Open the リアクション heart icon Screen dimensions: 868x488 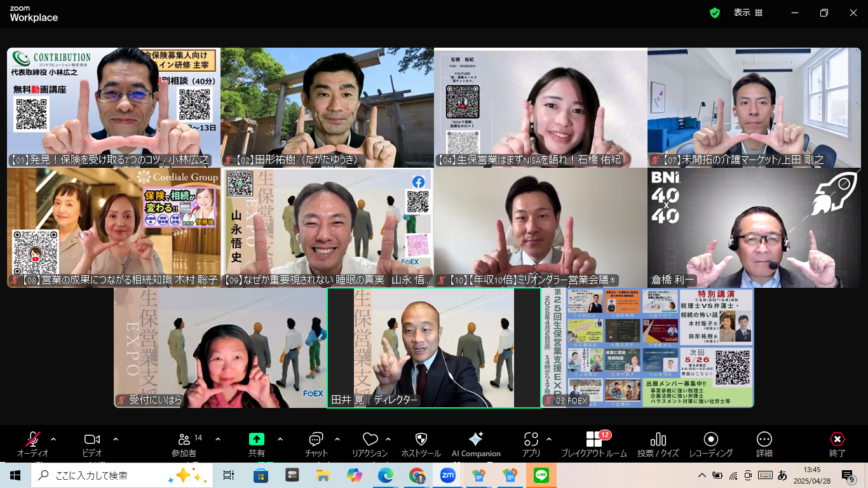(x=370, y=440)
